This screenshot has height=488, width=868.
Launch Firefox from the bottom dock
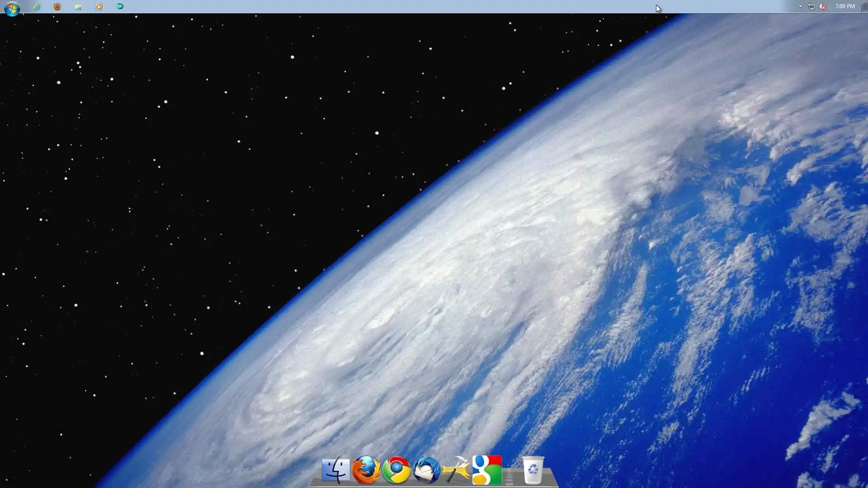click(x=366, y=470)
